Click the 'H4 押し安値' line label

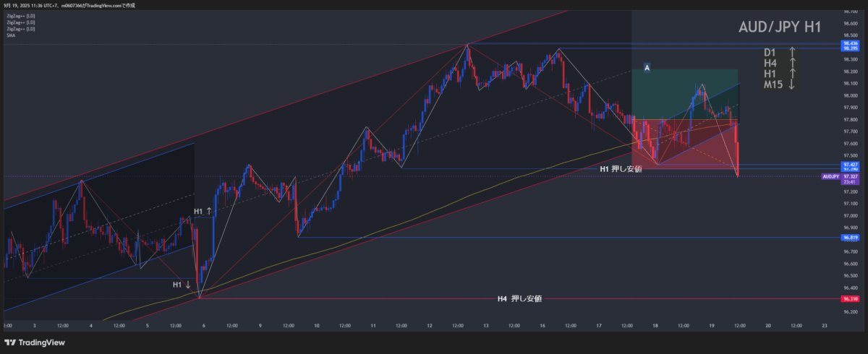519,298
